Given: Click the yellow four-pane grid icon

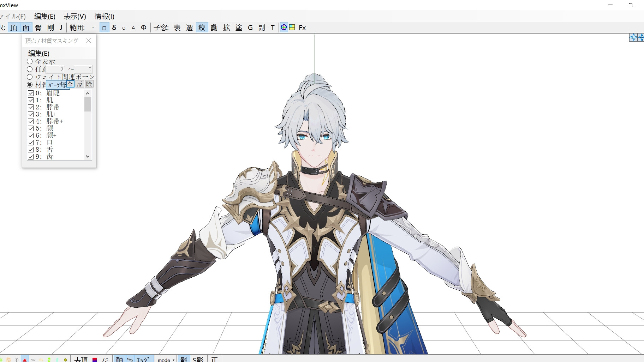Looking at the screenshot, I should pyautogui.click(x=292, y=27).
